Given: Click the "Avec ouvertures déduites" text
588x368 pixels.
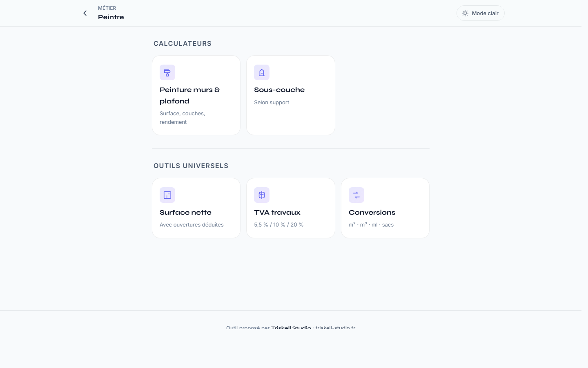Looking at the screenshot, I should tap(192, 224).
